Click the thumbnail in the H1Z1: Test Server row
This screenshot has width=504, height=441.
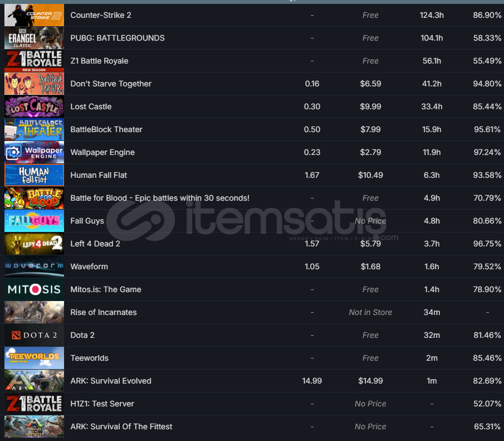(x=34, y=404)
